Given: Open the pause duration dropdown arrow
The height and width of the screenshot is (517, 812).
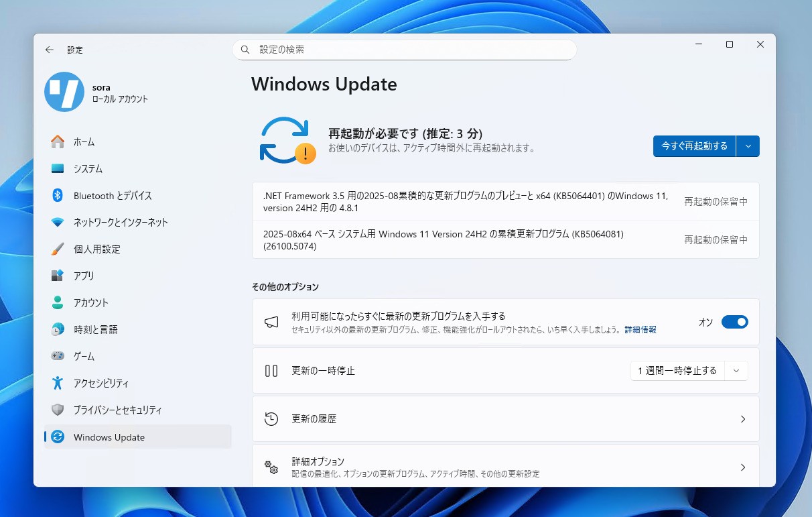Looking at the screenshot, I should [x=736, y=371].
